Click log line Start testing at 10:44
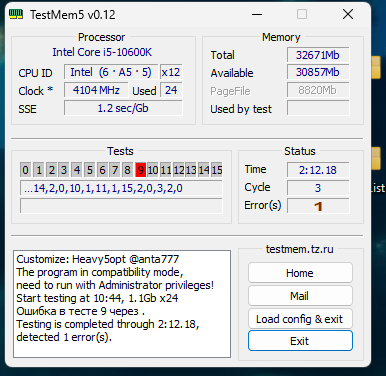Viewport: 386px width, 376px height. [x=97, y=298]
